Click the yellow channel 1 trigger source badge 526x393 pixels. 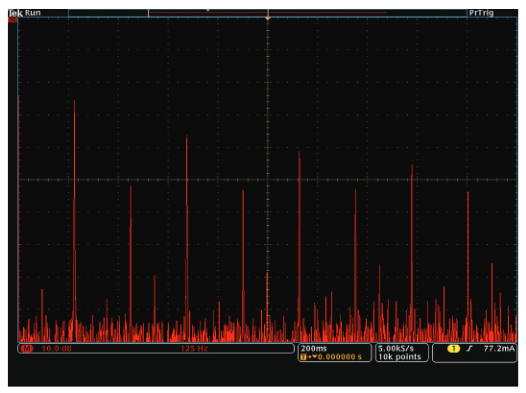453,349
